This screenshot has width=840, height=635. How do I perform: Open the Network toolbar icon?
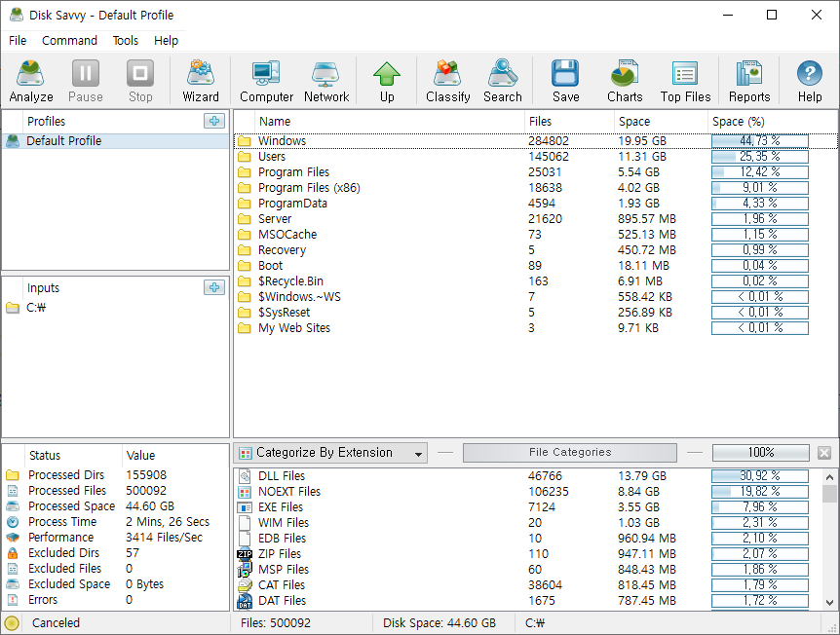pyautogui.click(x=326, y=81)
